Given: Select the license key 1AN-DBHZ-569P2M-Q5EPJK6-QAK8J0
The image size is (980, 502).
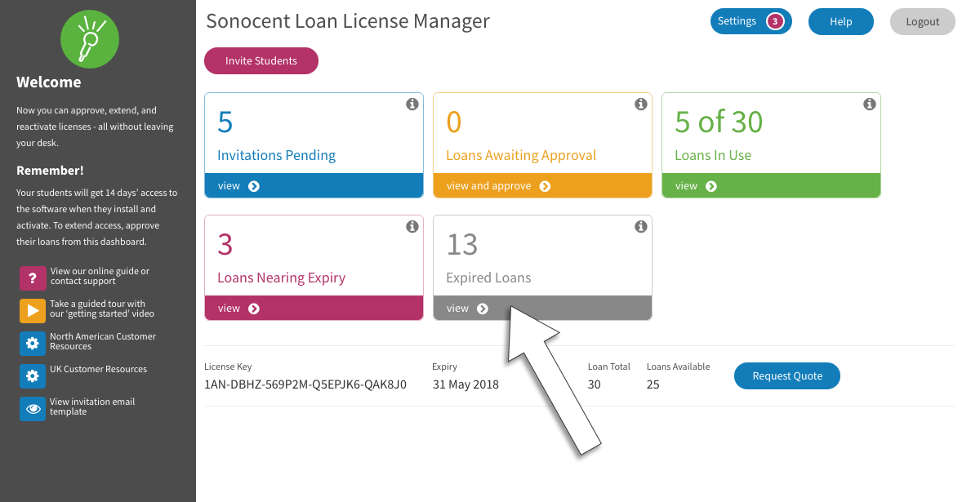Looking at the screenshot, I should [305, 384].
